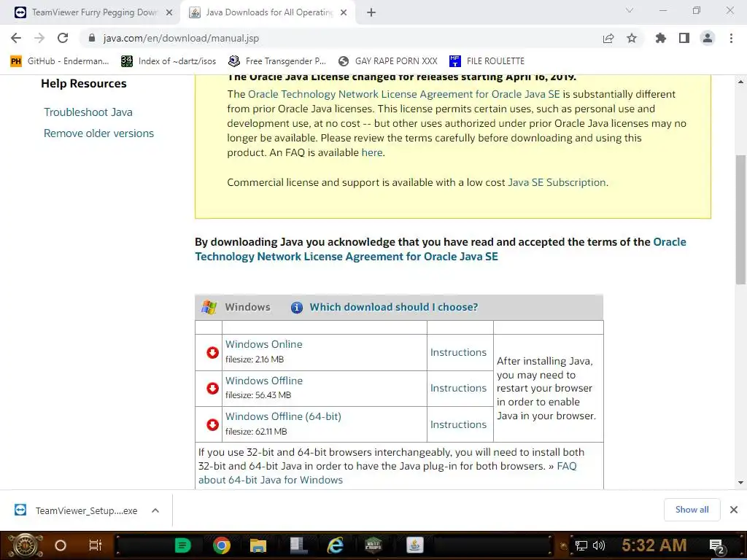Viewport: 747px width, 560px height.
Task: Click the volume speaker icon in tray
Action: point(599,545)
